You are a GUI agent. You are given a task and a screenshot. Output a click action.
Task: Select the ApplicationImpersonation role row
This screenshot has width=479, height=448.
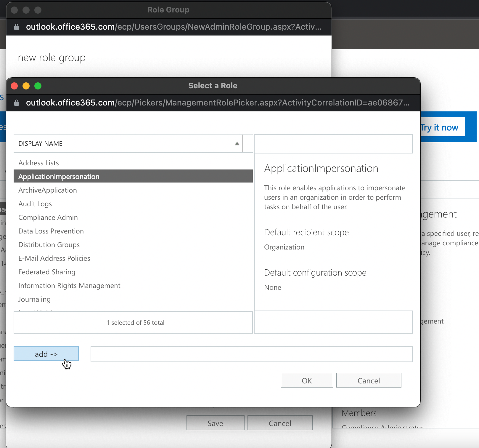point(59,177)
